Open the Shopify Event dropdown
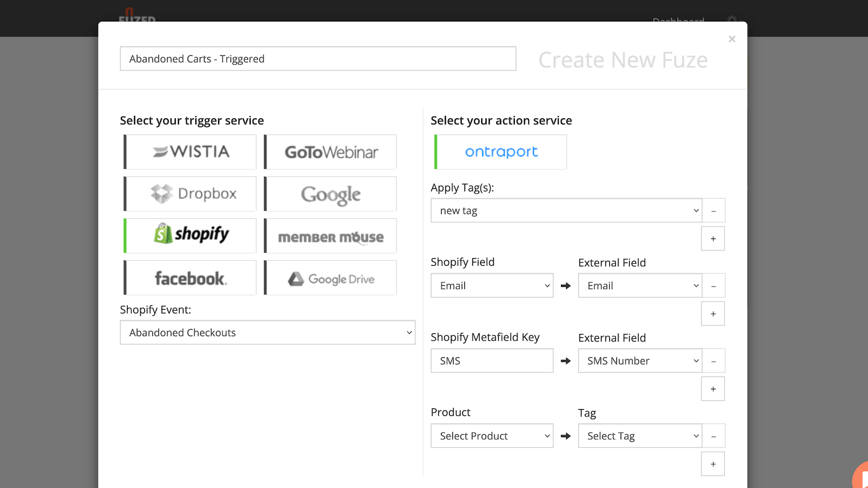The width and height of the screenshot is (868, 488). (x=267, y=332)
